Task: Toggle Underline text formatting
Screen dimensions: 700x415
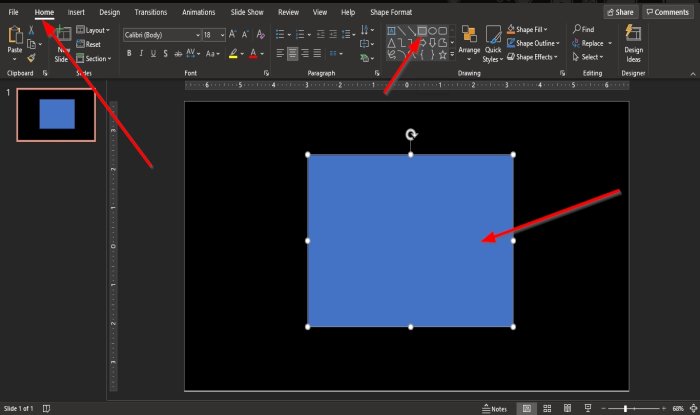Action: pyautogui.click(x=154, y=52)
